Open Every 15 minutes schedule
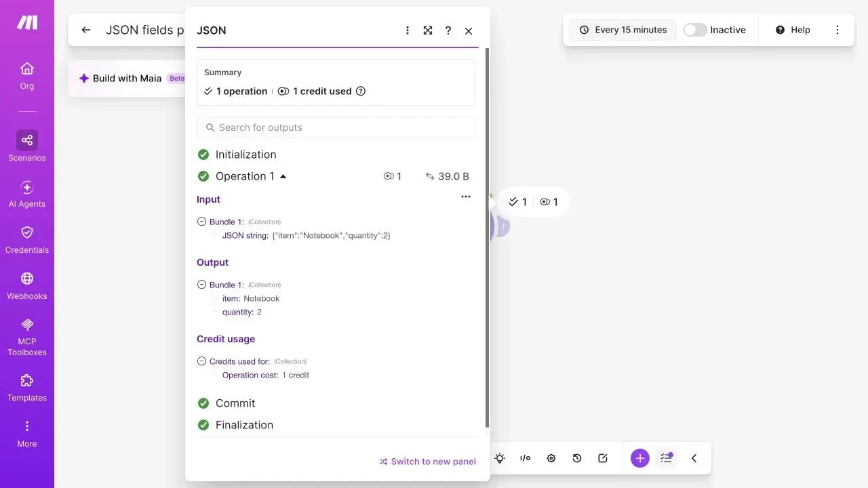 point(623,30)
